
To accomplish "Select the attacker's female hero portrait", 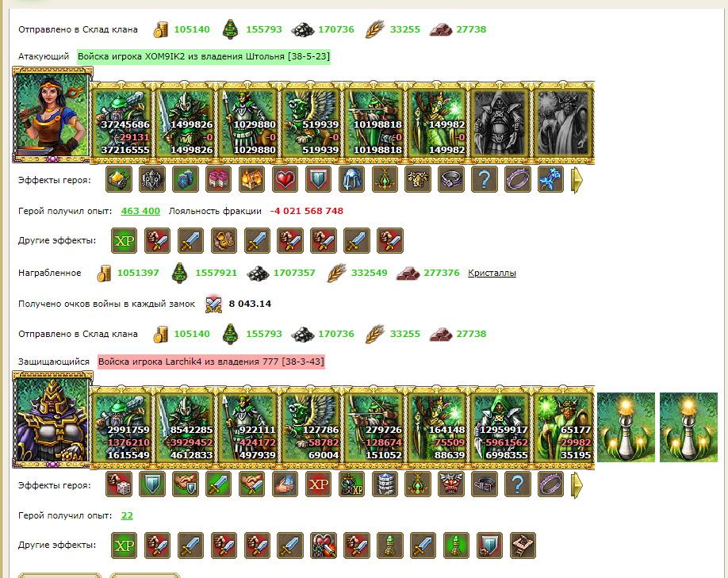I will pos(52,115).
